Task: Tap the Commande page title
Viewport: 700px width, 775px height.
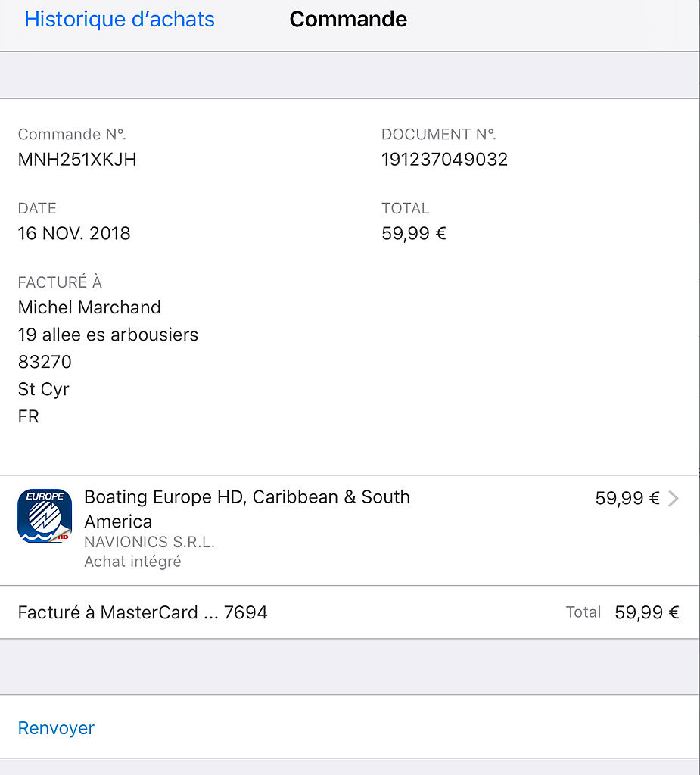Action: (x=348, y=19)
